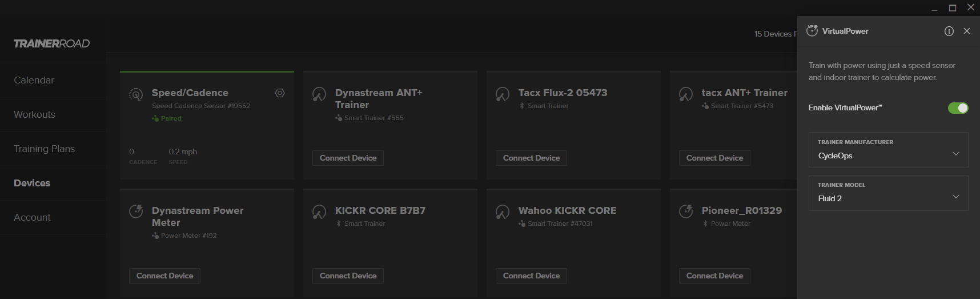Click the Bluetooth icon under Pioneer_R01329
The height and width of the screenshot is (299, 980).
tap(705, 224)
